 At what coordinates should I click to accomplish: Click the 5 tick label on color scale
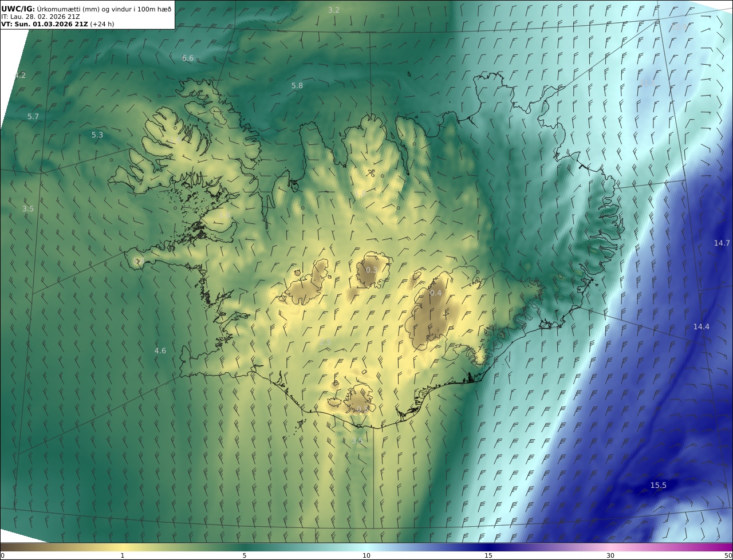[x=245, y=555]
